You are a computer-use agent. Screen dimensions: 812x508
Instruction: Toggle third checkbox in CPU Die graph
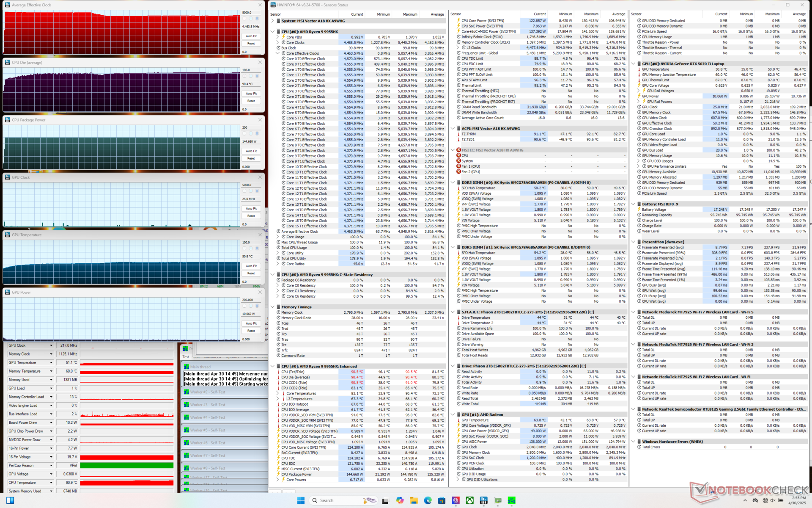[257, 76]
